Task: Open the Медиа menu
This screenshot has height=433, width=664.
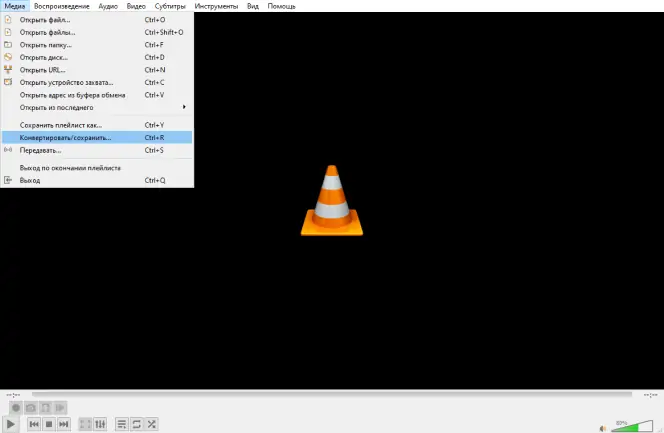Action: (x=14, y=6)
